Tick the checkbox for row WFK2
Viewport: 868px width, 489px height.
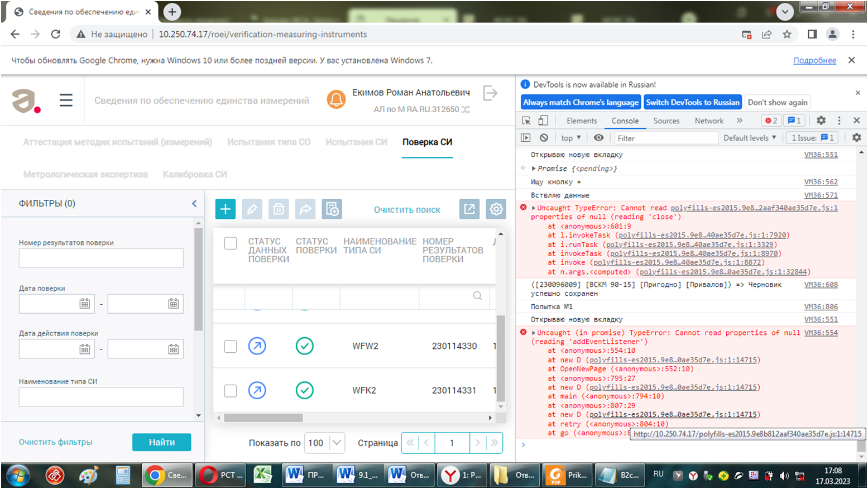231,390
